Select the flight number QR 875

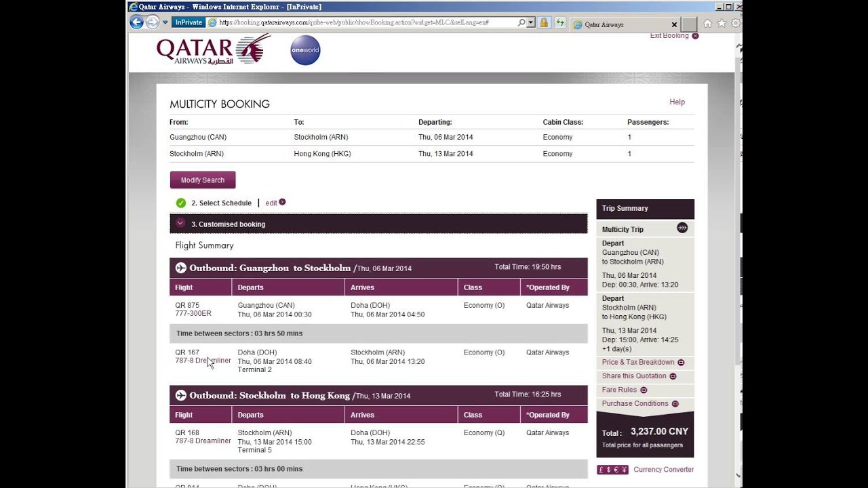click(187, 305)
